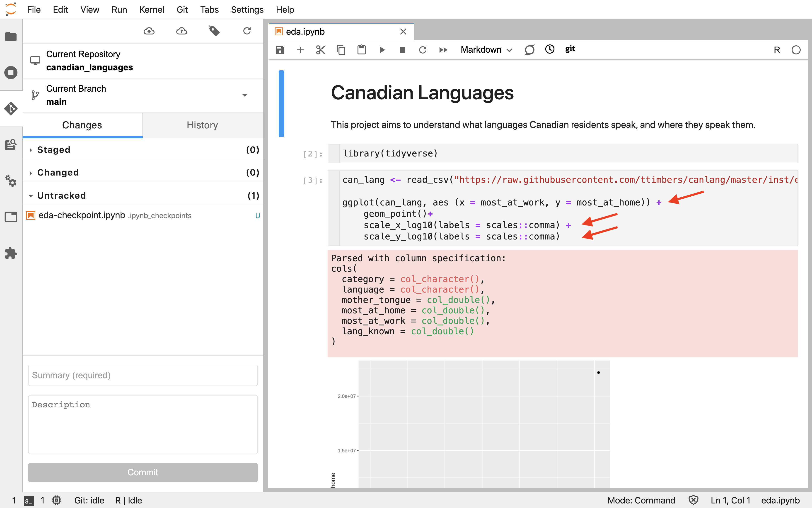Viewport: 812px width, 508px height.
Task: Open the Run menu
Action: pyautogui.click(x=119, y=9)
